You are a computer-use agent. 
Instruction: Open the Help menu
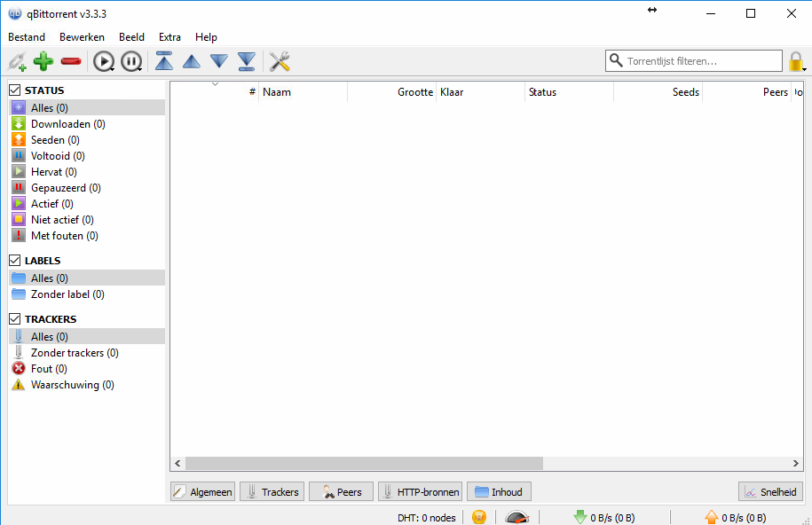(x=206, y=37)
